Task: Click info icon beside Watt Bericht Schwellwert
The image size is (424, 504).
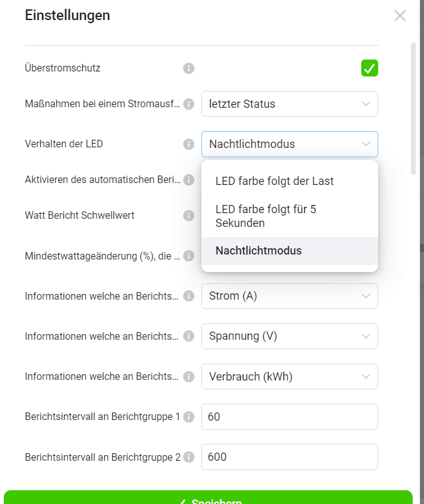Action: tap(189, 216)
